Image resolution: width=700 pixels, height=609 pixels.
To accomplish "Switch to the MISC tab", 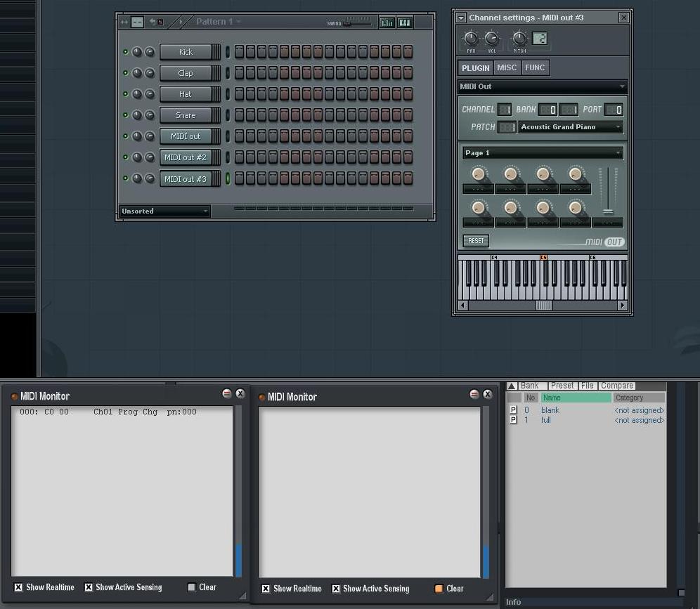I will (x=507, y=67).
